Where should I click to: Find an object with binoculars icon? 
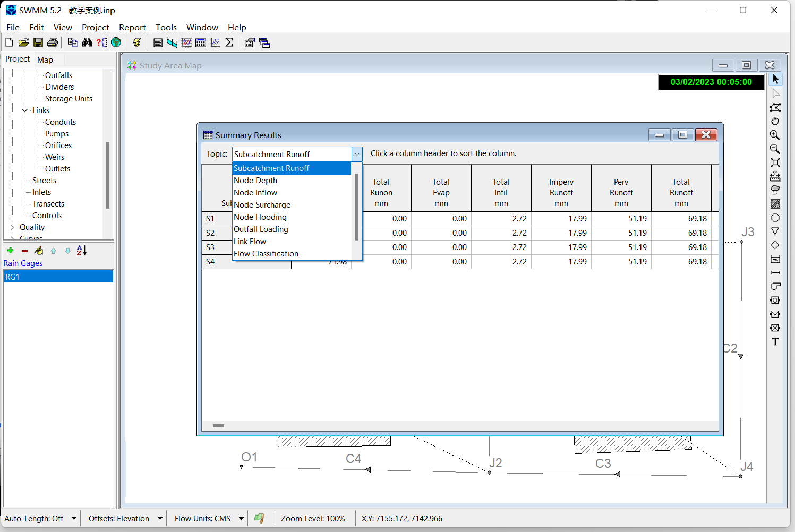click(x=87, y=42)
